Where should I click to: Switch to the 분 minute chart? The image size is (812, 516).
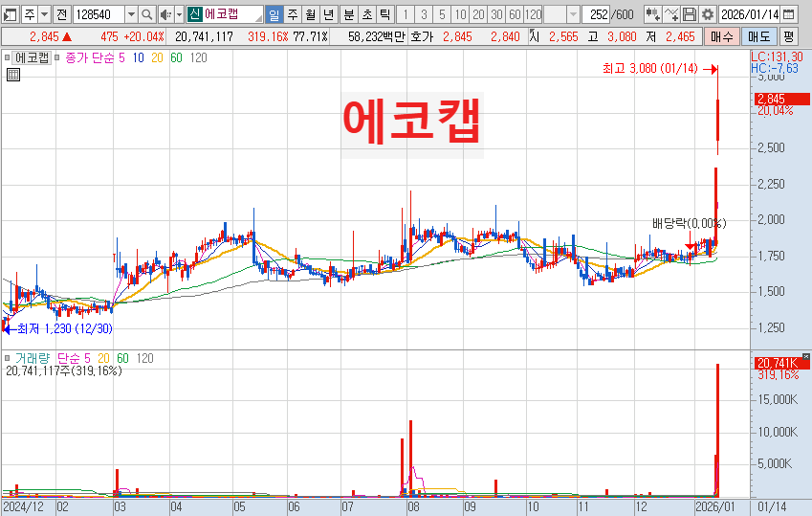pyautogui.click(x=349, y=14)
